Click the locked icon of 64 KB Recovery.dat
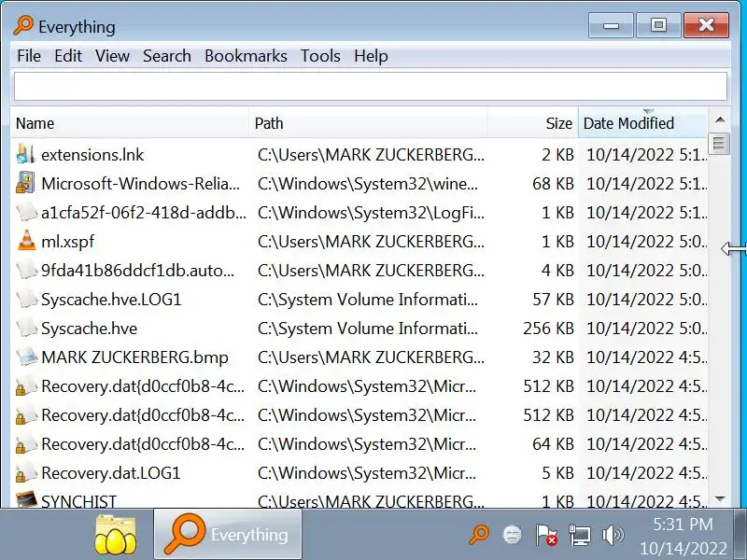747x560 pixels. coord(26,444)
